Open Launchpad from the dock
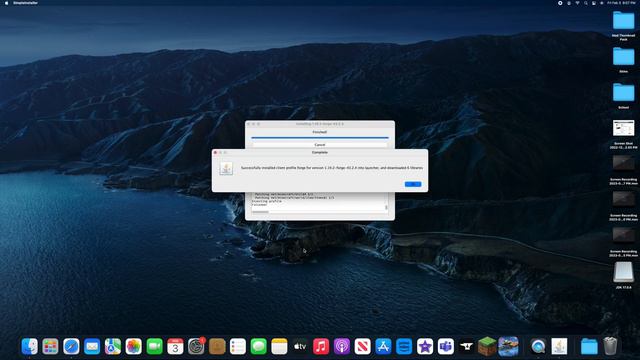This screenshot has height=360, width=640. pyautogui.click(x=50, y=347)
